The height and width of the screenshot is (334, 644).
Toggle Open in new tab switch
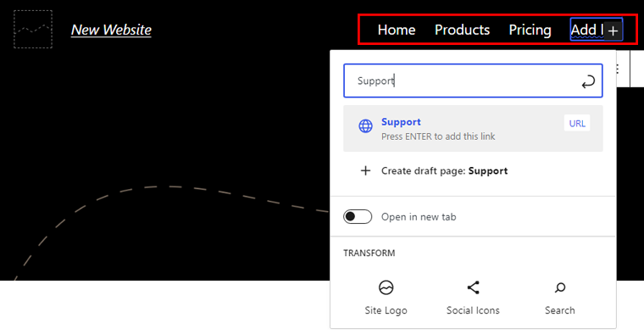(x=358, y=216)
